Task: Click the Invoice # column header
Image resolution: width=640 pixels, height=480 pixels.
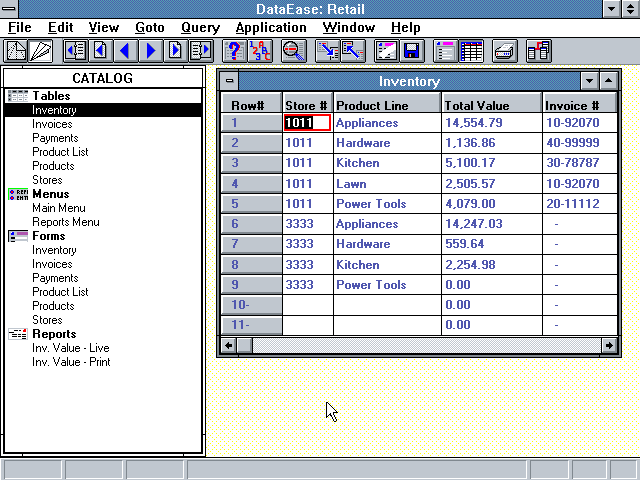Action: click(x=579, y=102)
